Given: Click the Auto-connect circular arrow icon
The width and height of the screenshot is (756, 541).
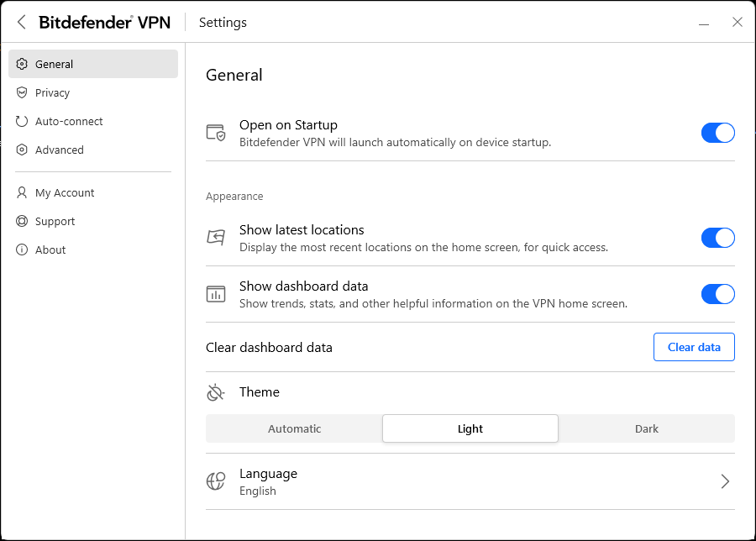Looking at the screenshot, I should tap(22, 122).
